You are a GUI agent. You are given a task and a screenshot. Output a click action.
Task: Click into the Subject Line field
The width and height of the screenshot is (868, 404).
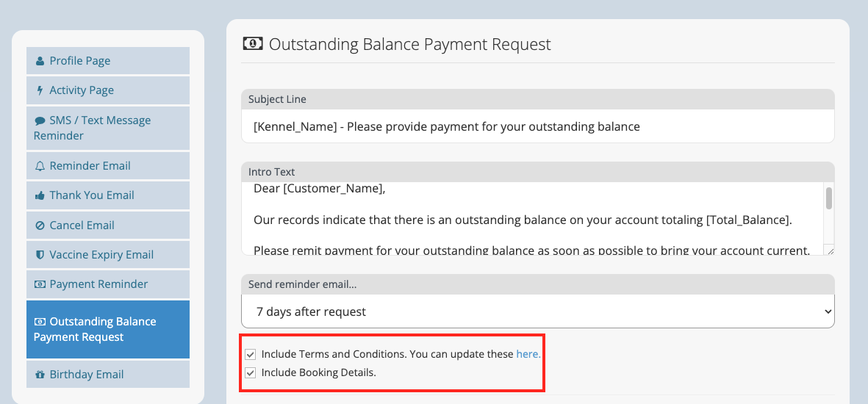tap(537, 127)
